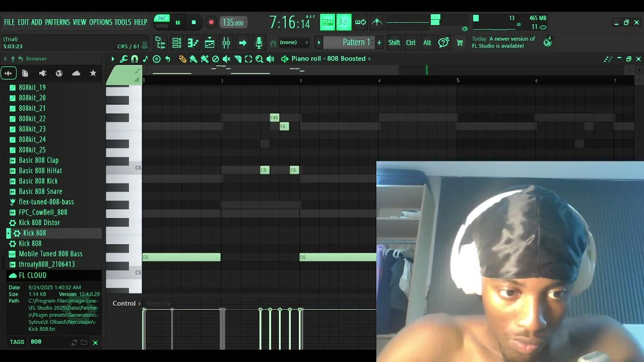Select the Playback scrub speaker tool
This screenshot has width=644, height=362.
(270, 59)
